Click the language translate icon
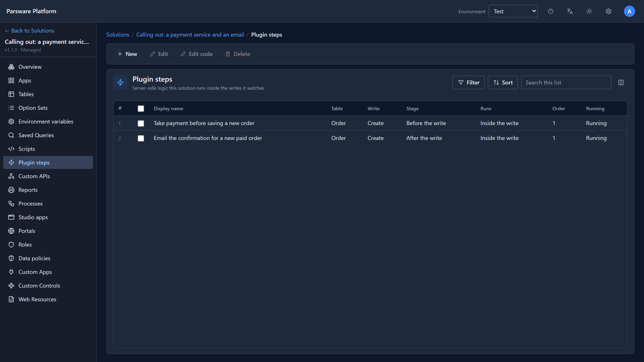This screenshot has height=362, width=644. pos(570,11)
